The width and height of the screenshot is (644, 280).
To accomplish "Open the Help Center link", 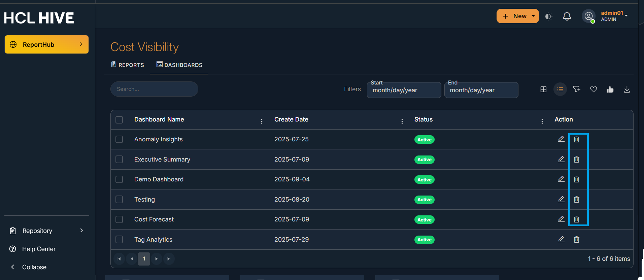I will click(x=39, y=249).
